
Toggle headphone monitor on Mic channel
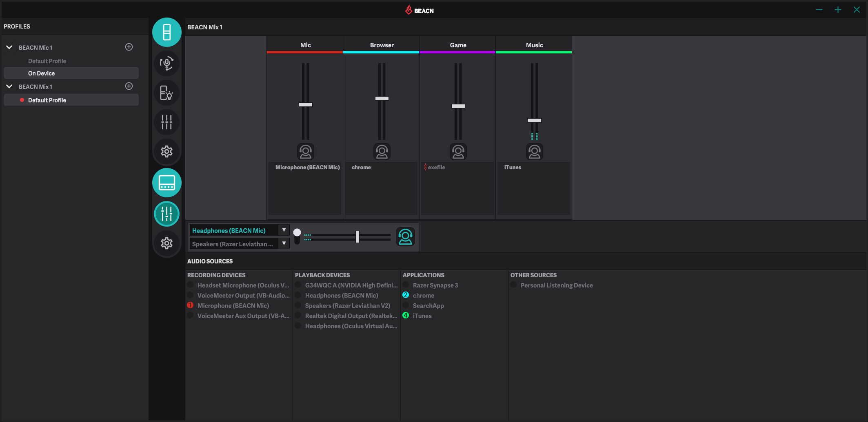click(306, 152)
